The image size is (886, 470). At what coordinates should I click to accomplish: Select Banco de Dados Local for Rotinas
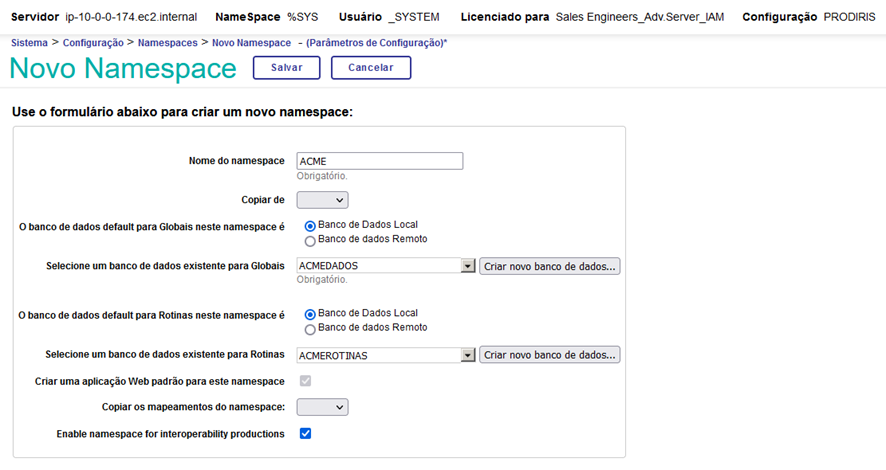310,314
